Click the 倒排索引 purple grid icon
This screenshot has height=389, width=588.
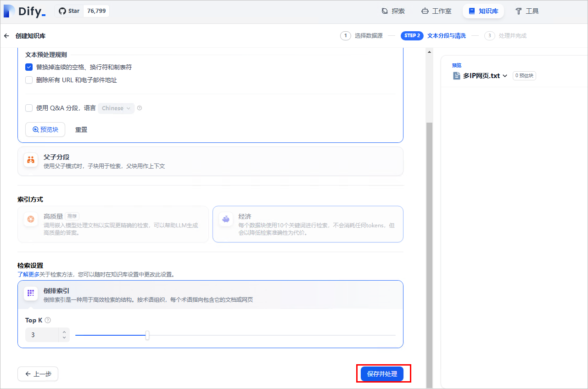point(31,293)
